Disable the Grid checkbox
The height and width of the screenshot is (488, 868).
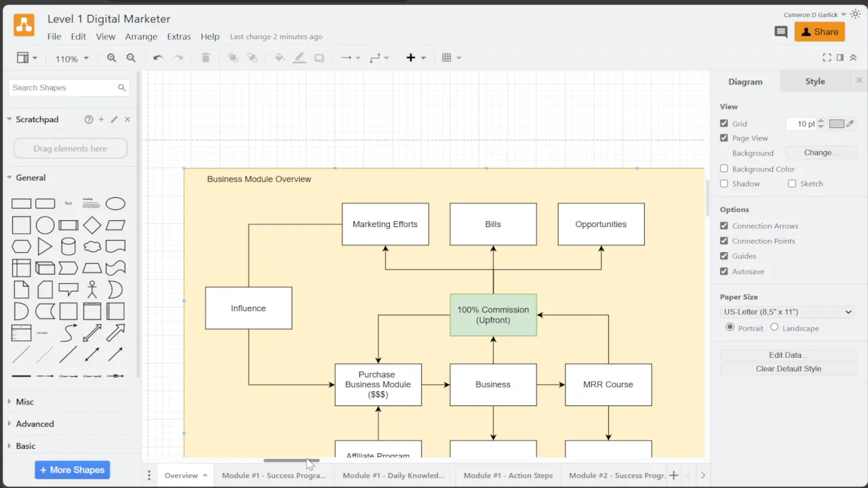pos(724,123)
